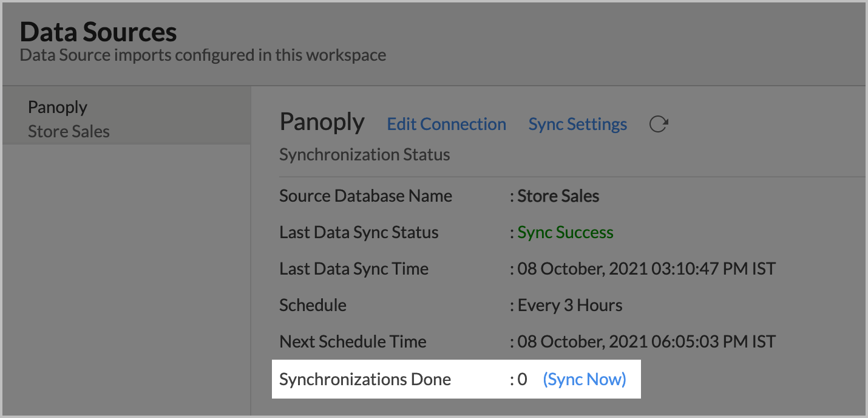Click the Data Sources page heading

98,32
